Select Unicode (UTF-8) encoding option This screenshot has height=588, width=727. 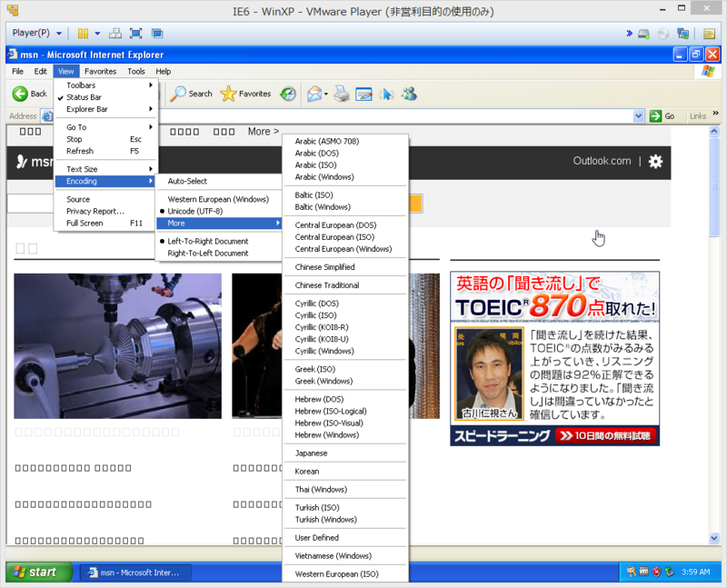pyautogui.click(x=218, y=211)
